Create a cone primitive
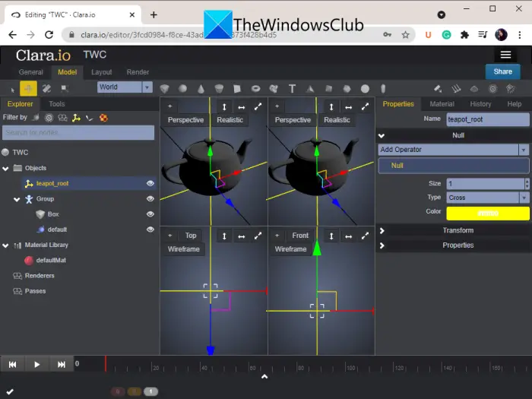The width and height of the screenshot is (532, 399). [x=201, y=89]
